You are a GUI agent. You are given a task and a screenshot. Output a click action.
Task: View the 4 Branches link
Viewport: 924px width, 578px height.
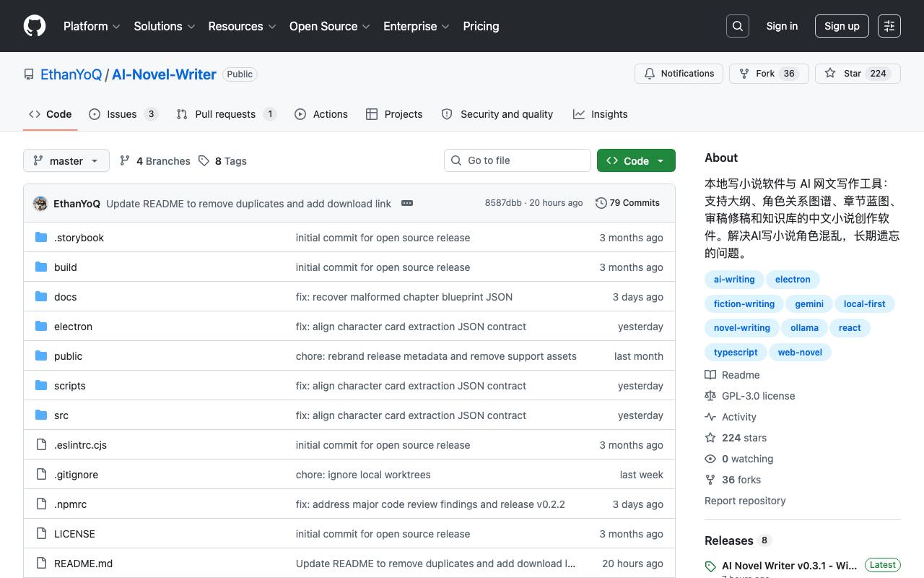point(155,161)
